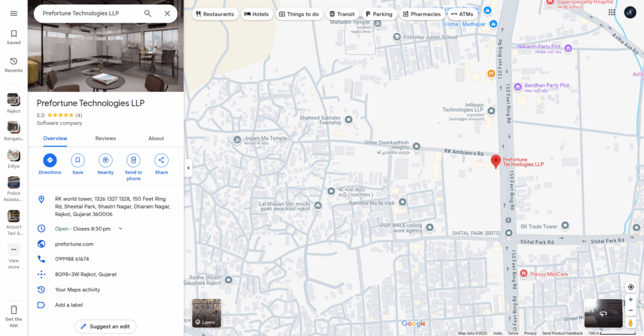Switch to the About tab
This screenshot has width=644, height=336.
coord(156,139)
